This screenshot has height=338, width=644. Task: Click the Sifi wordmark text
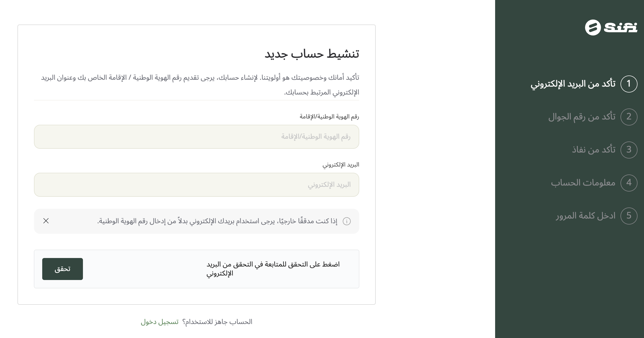point(621,27)
